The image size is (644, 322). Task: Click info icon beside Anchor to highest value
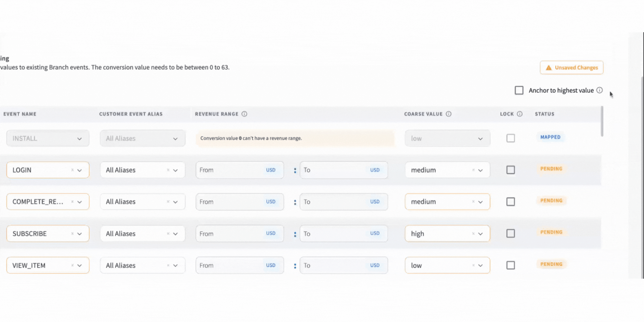click(x=599, y=90)
